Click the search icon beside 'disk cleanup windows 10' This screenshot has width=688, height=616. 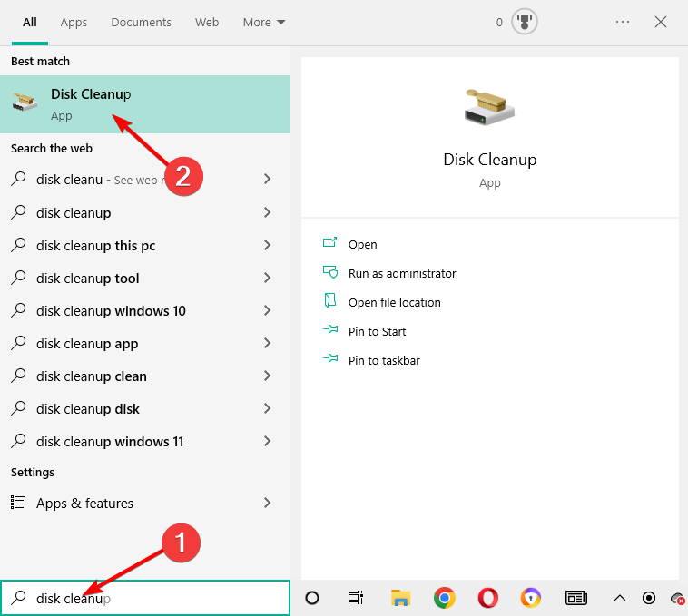tap(18, 310)
